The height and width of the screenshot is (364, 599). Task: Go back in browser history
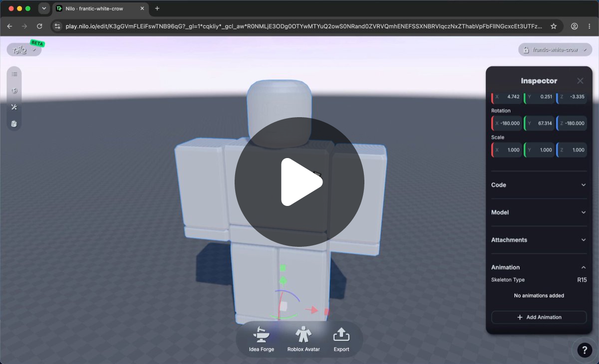point(9,26)
